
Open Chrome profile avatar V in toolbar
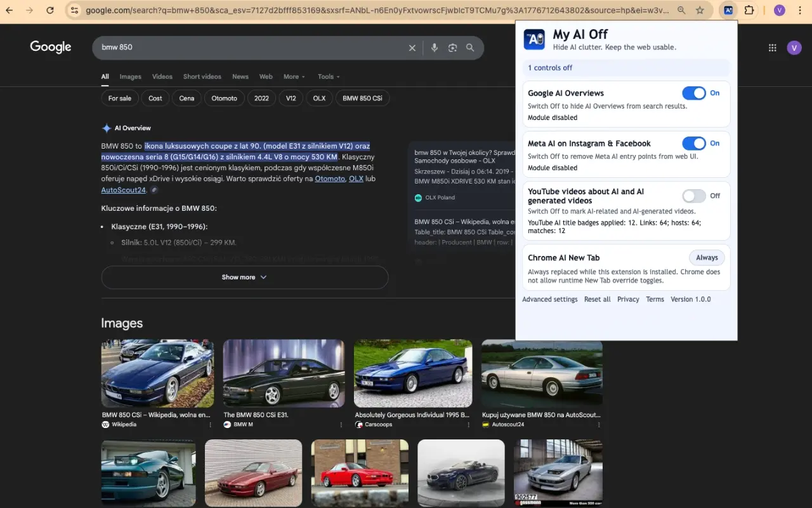point(780,10)
